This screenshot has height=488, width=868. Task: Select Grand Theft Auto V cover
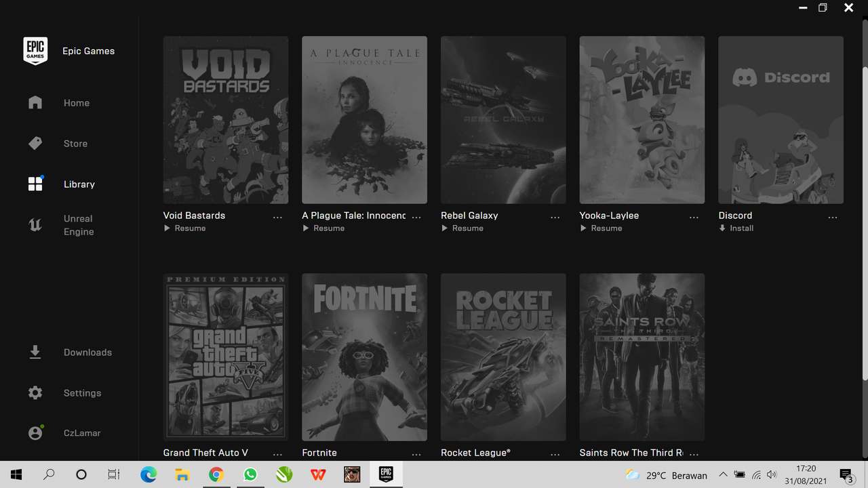coord(226,357)
